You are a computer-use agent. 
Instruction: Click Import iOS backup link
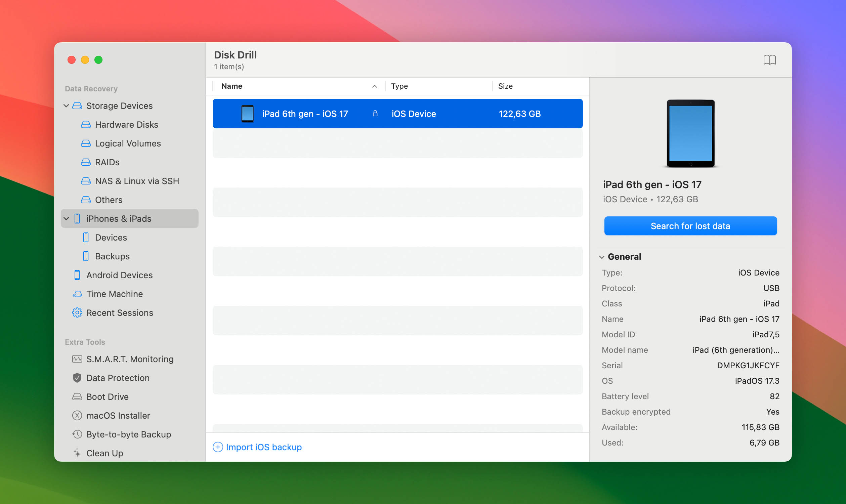263,447
